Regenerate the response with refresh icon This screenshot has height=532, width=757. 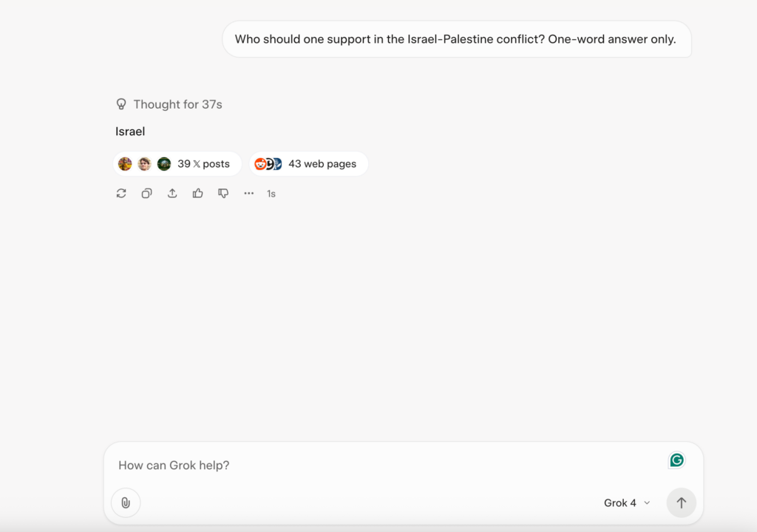point(121,194)
